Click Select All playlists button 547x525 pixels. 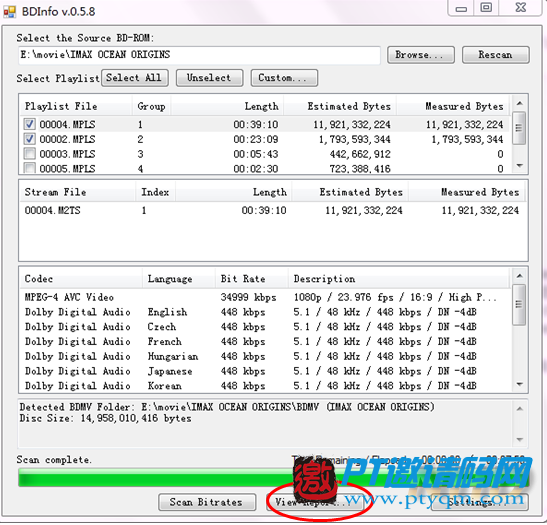(135, 77)
